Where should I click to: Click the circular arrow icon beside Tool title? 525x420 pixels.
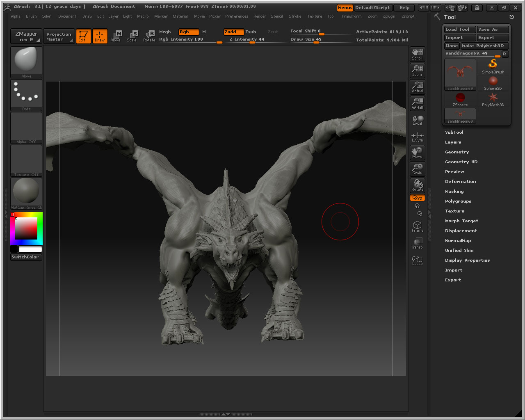pos(511,17)
